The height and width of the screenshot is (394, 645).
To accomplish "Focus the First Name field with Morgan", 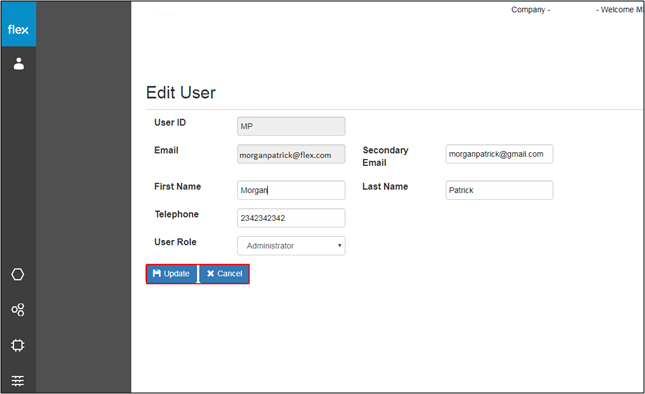I will pos(291,190).
